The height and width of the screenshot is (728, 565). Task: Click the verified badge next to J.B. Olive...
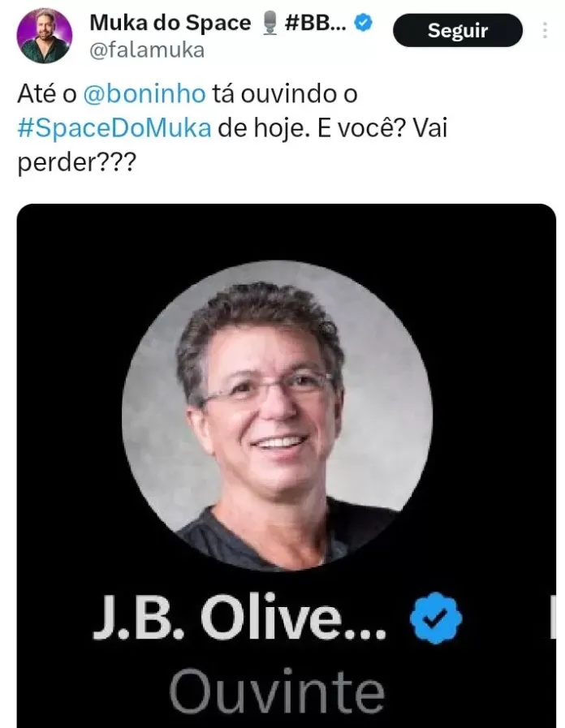coord(436,618)
